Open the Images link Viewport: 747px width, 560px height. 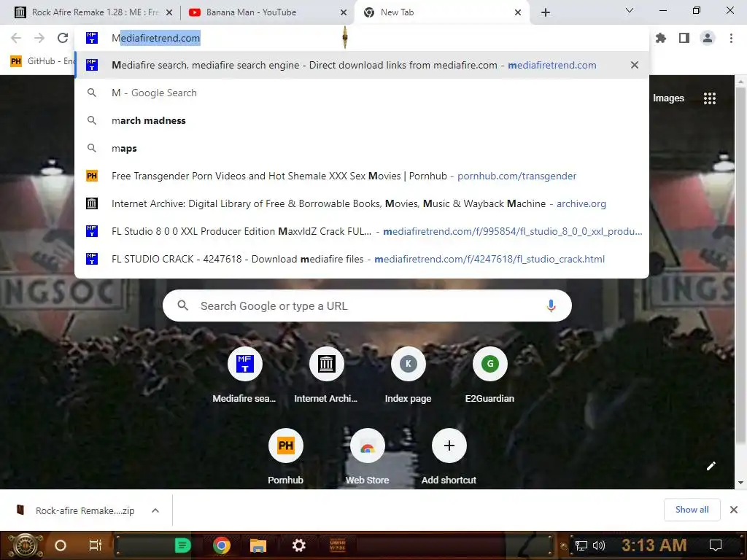668,98
